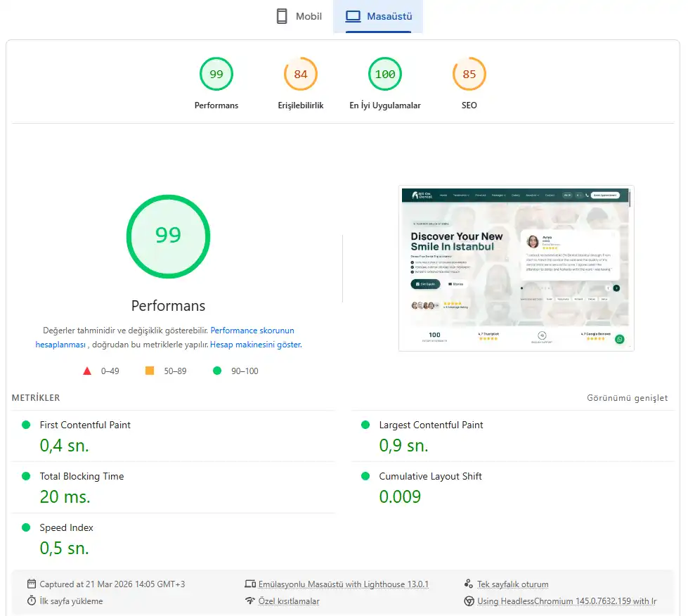Click the website screenshot thumbnail
This screenshot has height=616, width=688.
[515, 269]
